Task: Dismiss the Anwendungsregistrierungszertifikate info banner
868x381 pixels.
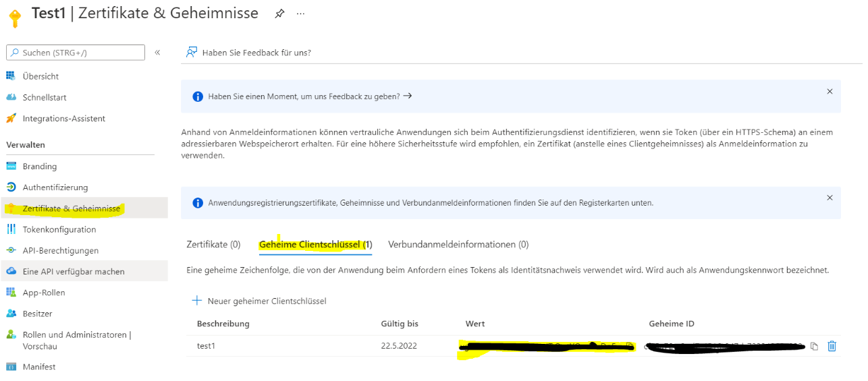Action: (830, 198)
